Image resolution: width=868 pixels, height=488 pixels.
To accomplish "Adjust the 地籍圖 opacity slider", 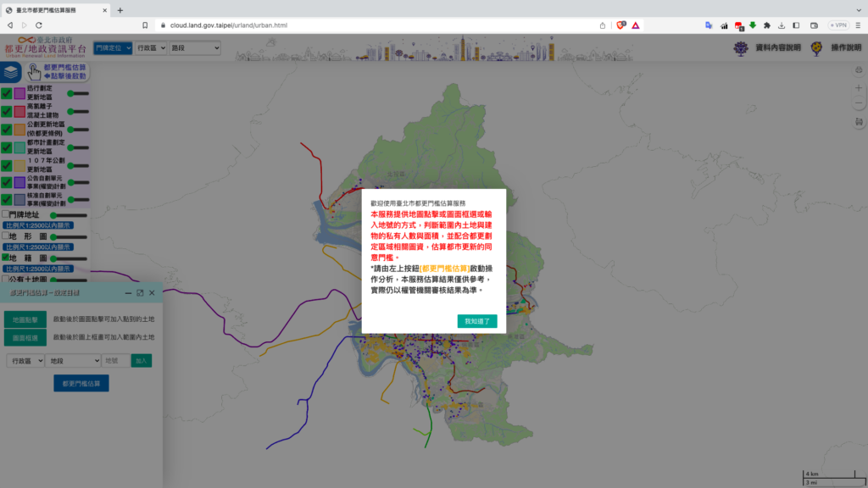I will [x=69, y=258].
